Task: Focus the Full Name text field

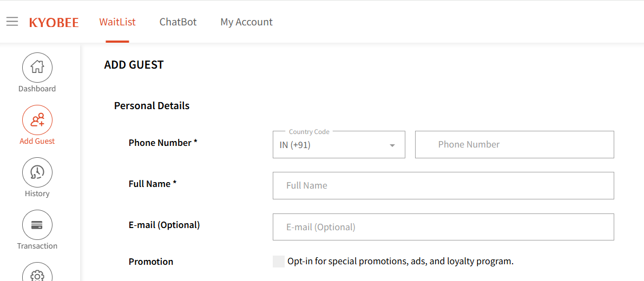Action: [x=443, y=185]
